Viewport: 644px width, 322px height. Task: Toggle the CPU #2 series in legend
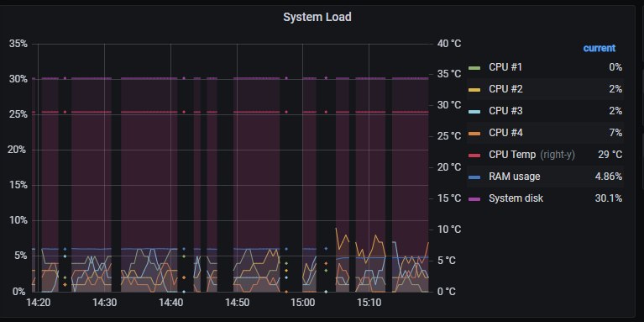tap(505, 89)
